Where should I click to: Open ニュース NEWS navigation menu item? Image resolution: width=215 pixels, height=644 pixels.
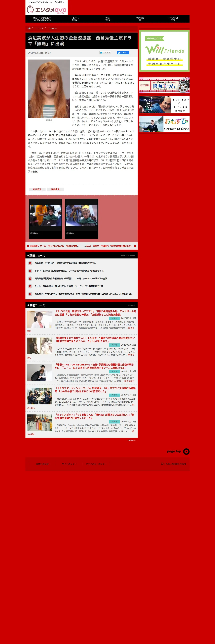click(x=75, y=19)
